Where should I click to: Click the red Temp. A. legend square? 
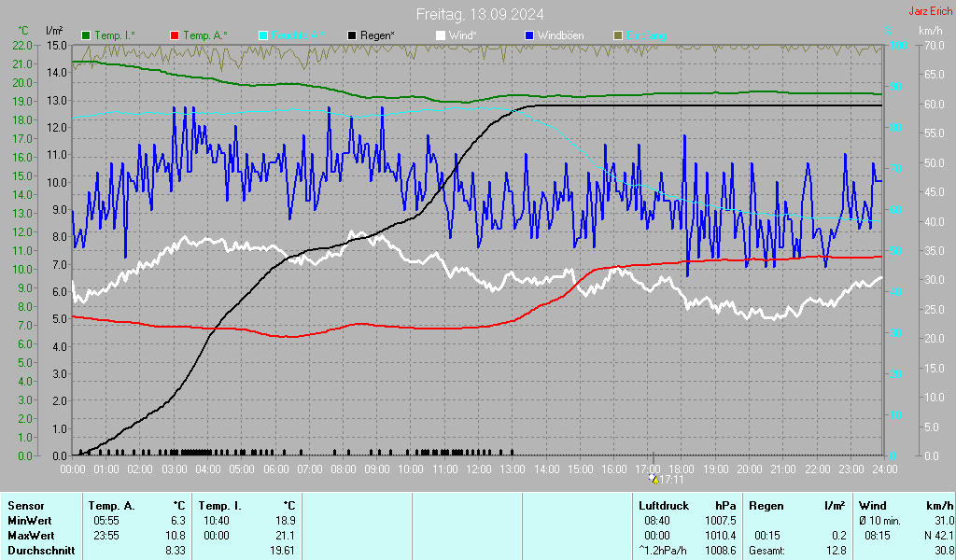pos(175,35)
